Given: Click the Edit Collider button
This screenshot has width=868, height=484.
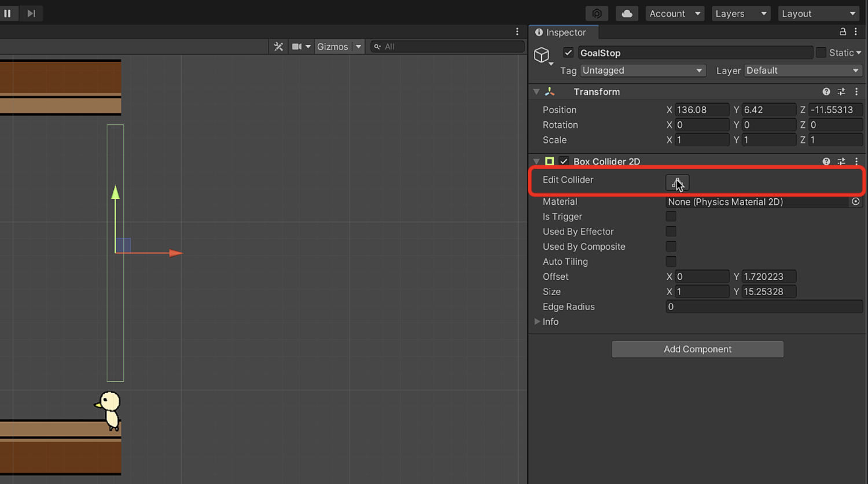Looking at the screenshot, I should 677,183.
